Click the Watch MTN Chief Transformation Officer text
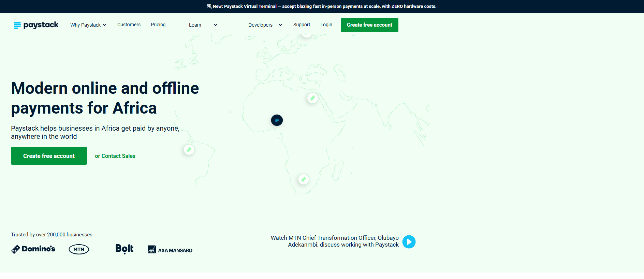Screen dimensions: 644x279 [335, 241]
